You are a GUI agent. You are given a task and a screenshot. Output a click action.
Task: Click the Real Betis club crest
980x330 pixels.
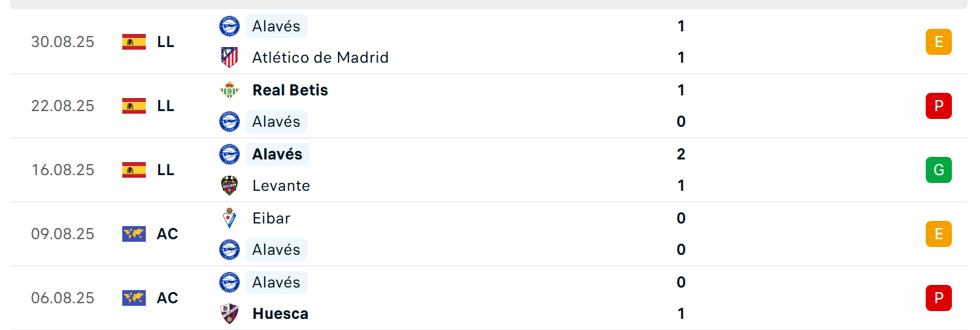coord(229,90)
